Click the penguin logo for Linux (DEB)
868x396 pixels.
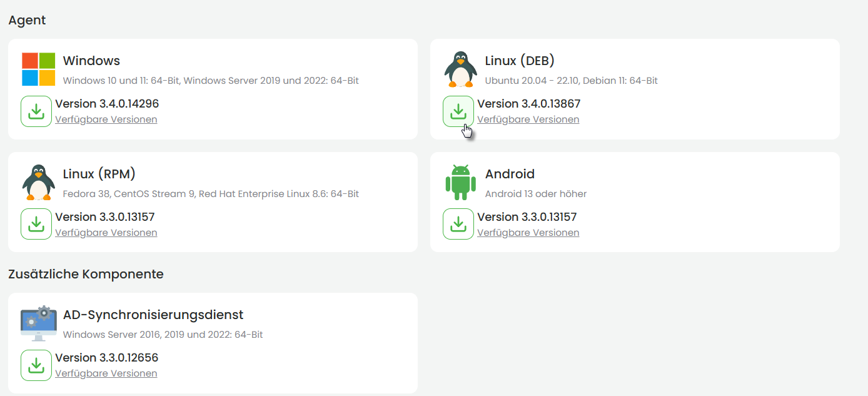tap(461, 69)
